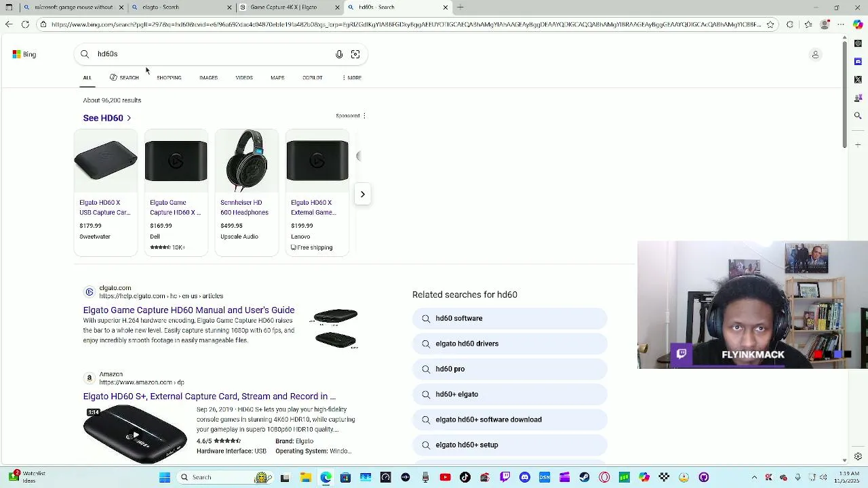Screen dimensions: 868x488
Task: Search related 'hd60 software'
Action: (510, 319)
